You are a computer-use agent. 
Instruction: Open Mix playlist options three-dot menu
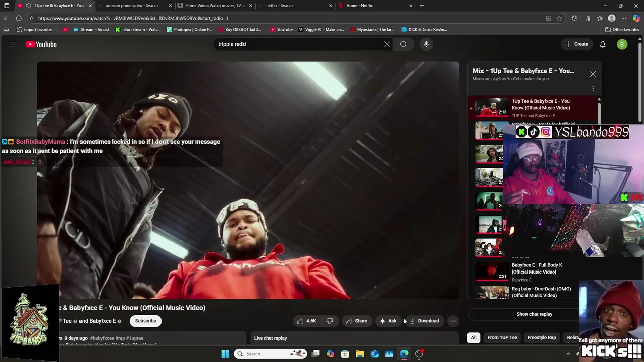(x=593, y=88)
